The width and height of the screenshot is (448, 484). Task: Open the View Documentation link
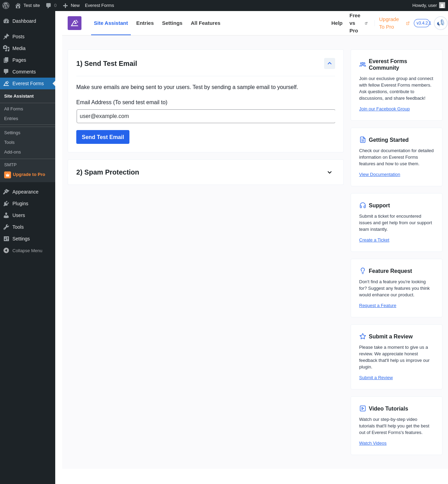pos(380,175)
